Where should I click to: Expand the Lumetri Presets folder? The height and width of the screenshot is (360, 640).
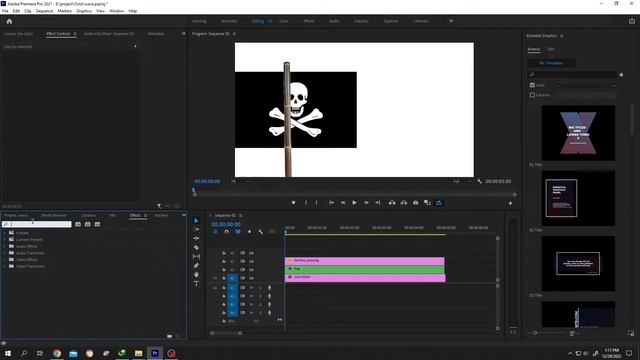pyautogui.click(x=4, y=240)
